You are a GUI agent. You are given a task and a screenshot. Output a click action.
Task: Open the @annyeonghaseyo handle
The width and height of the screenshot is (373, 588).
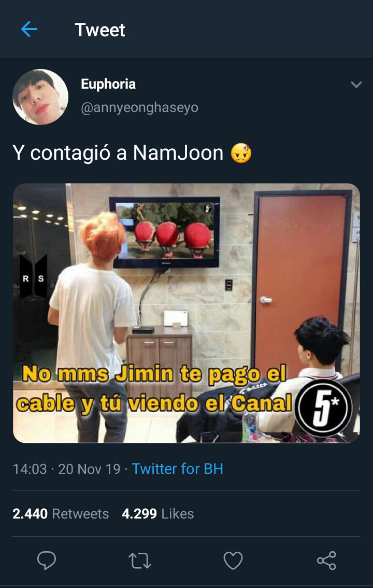coord(140,108)
